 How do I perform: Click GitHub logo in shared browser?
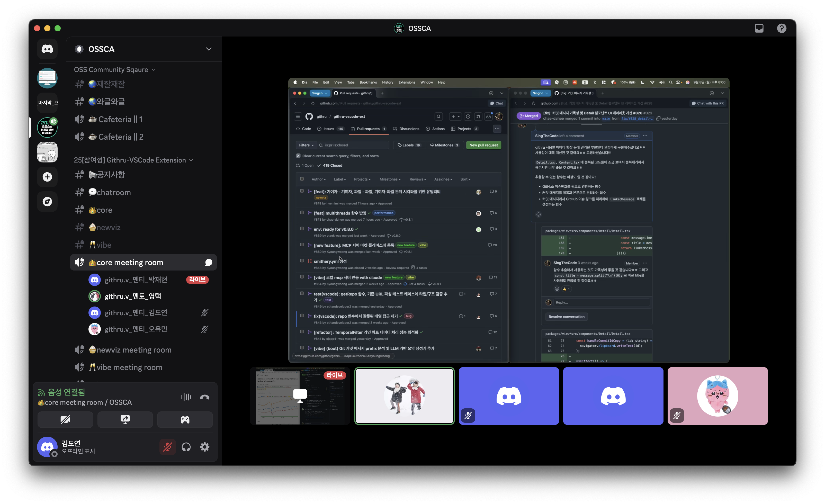(x=309, y=116)
